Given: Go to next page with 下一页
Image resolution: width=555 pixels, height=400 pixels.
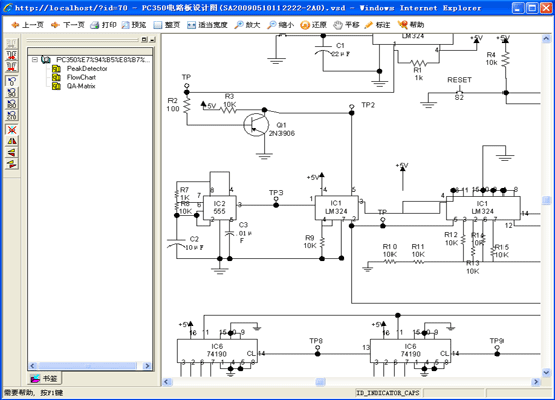Looking at the screenshot, I should click(68, 25).
